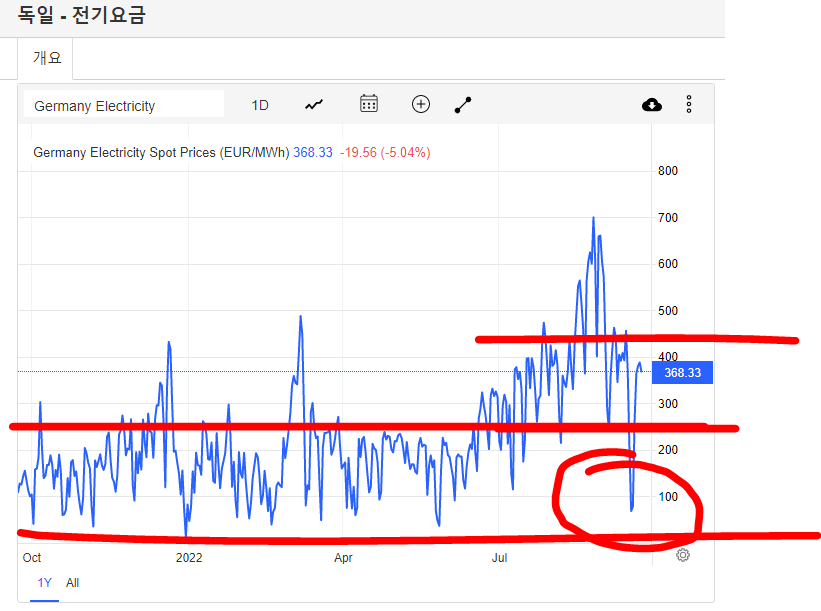
Task: Click the 500 y-axis label
Action: (x=668, y=310)
